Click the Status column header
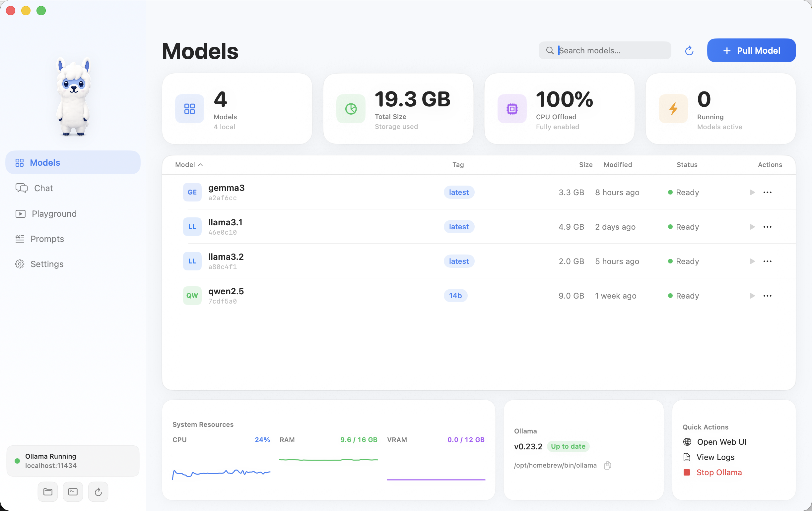 (x=687, y=165)
